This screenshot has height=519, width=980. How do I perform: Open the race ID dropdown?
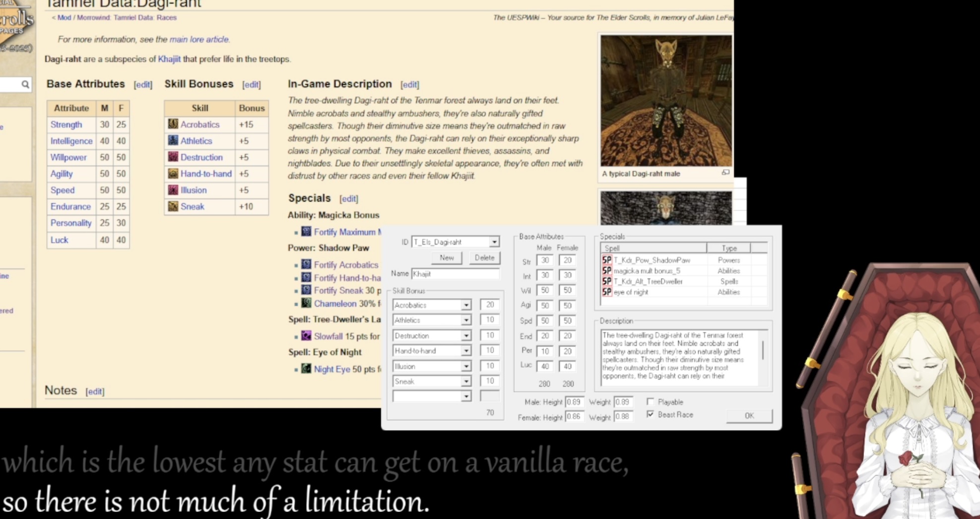point(494,242)
